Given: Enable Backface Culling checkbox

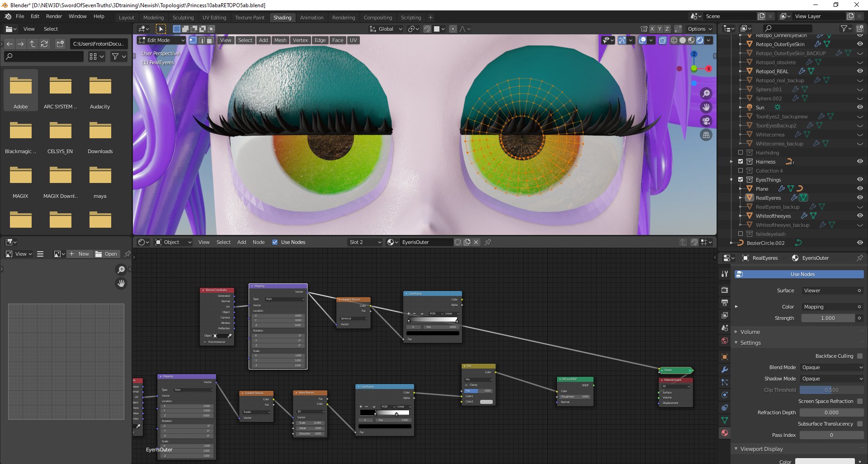Looking at the screenshot, I should [860, 356].
